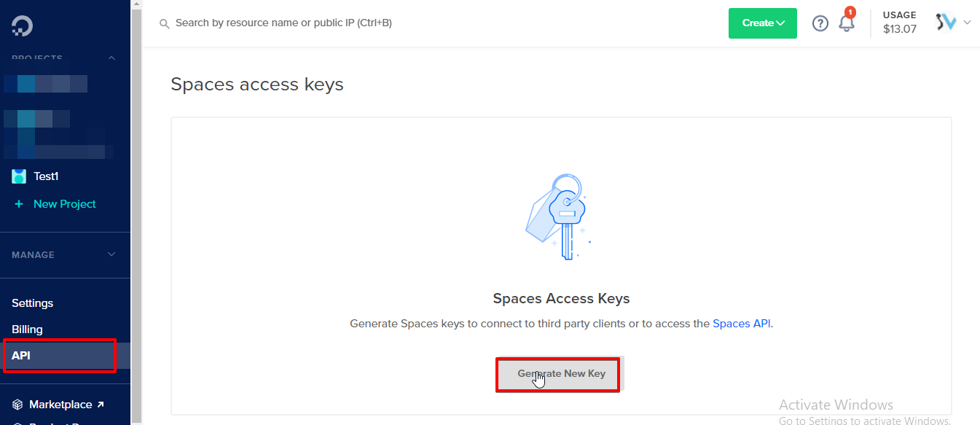This screenshot has height=425, width=980.
Task: Expand the account menu chevron
Action: (967, 23)
